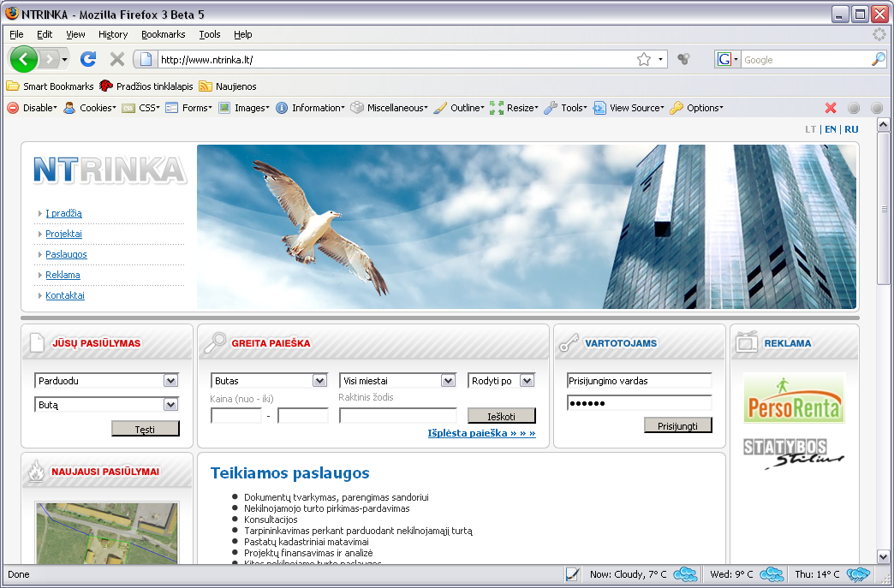Bookmark this page with the star icon

[x=644, y=59]
